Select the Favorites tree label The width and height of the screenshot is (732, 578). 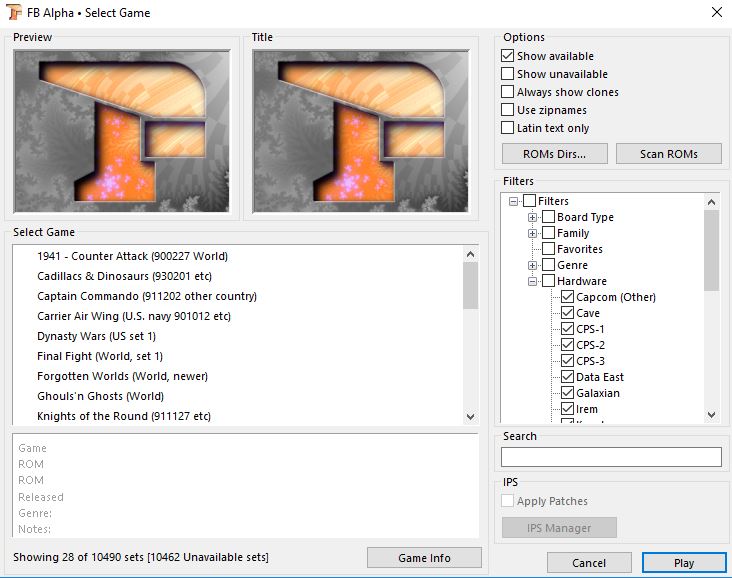580,249
